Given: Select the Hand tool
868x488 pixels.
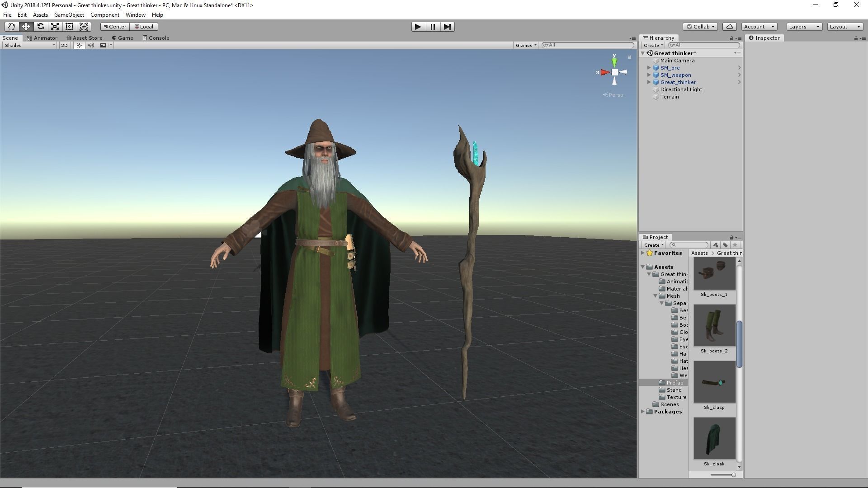Looking at the screenshot, I should [11, 27].
